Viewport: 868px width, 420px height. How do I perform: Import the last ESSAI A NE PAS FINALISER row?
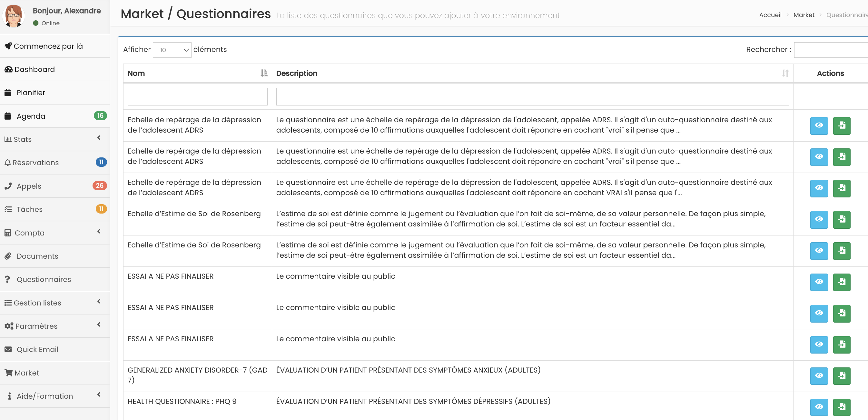[x=841, y=345]
